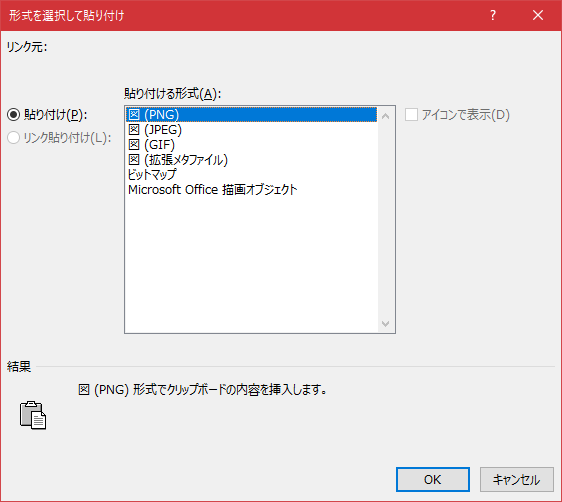This screenshot has height=502, width=562.
Task: Click the format list scrollbar track
Action: 386,220
